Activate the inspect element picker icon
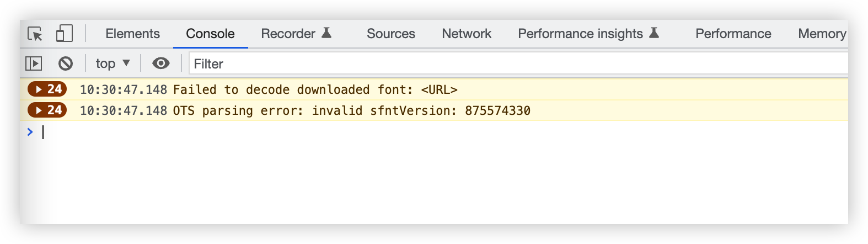 point(35,34)
